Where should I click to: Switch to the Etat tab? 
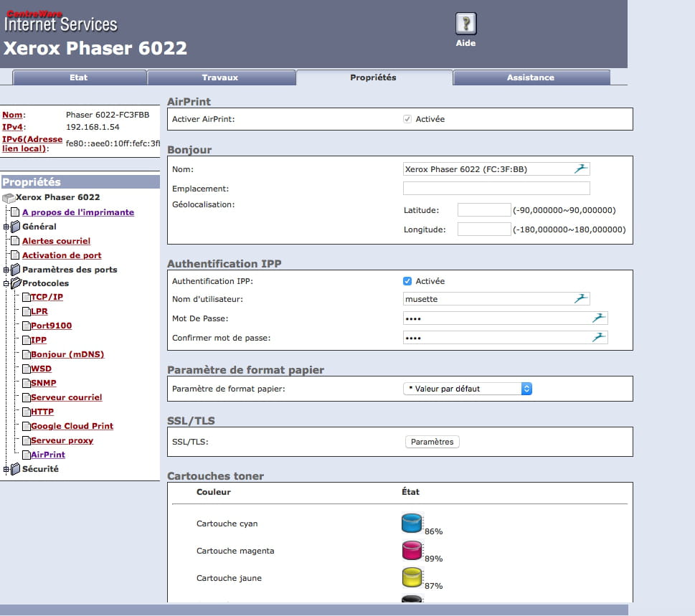(80, 77)
